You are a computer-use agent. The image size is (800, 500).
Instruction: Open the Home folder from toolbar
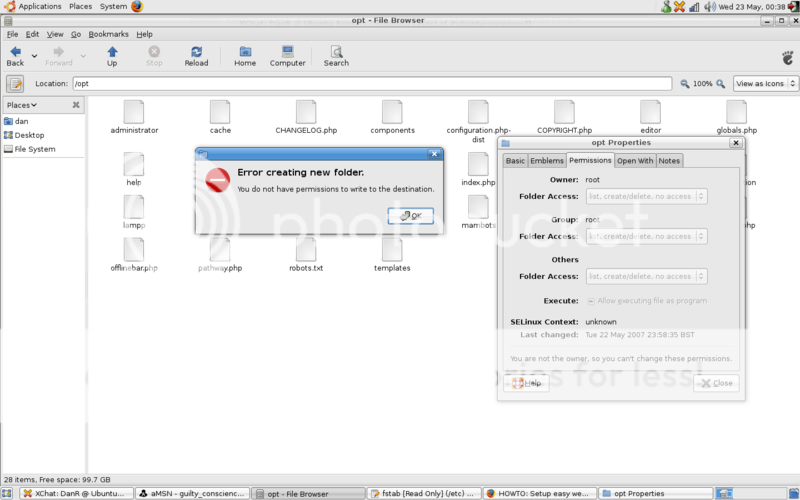245,56
